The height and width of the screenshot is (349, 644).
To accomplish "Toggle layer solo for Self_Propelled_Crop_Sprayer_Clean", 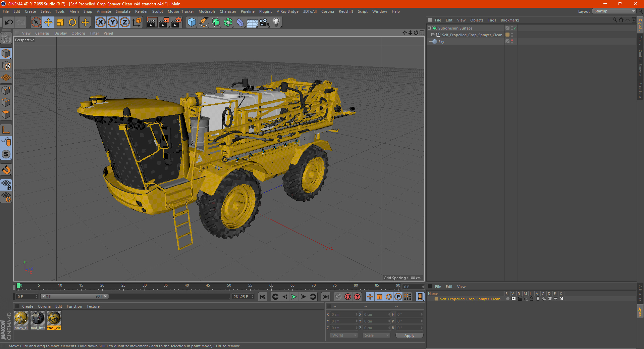I will point(507,299).
